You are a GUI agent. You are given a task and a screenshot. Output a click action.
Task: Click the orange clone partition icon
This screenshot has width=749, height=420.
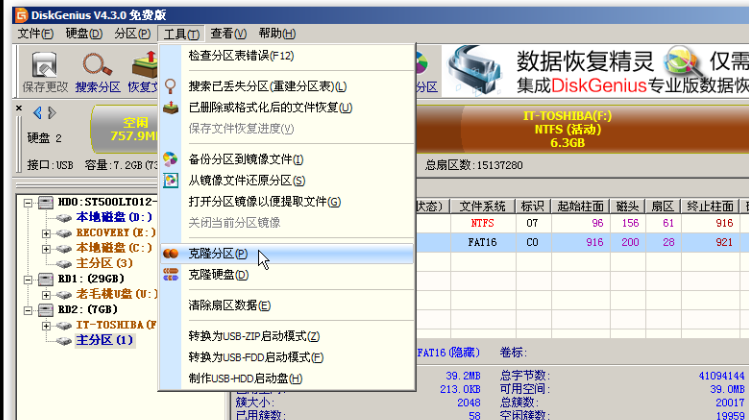(x=171, y=254)
